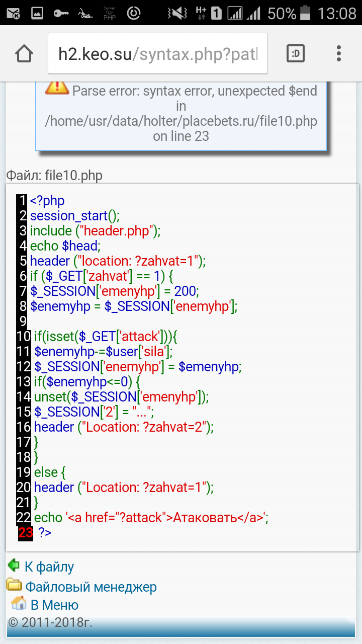Click the parse error warning triangle icon

57,87
